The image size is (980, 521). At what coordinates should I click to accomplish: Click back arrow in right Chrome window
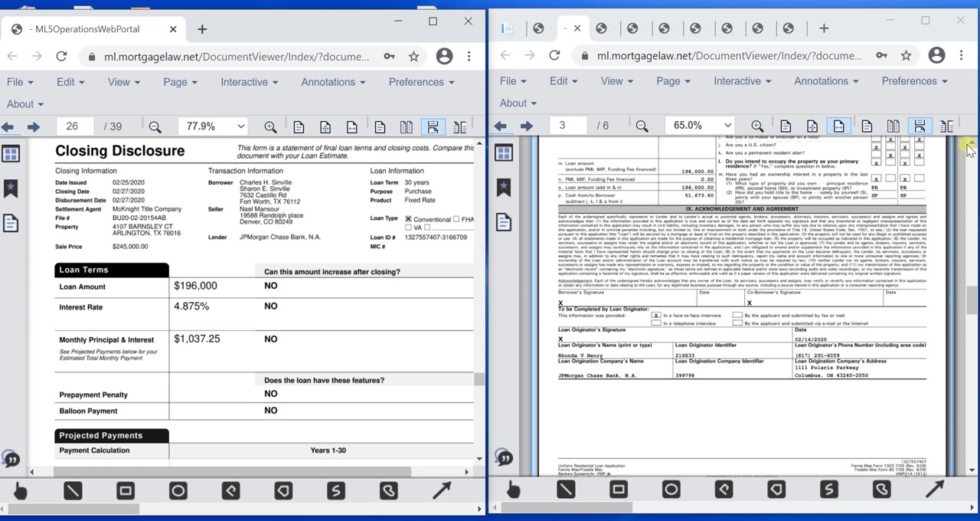point(505,55)
